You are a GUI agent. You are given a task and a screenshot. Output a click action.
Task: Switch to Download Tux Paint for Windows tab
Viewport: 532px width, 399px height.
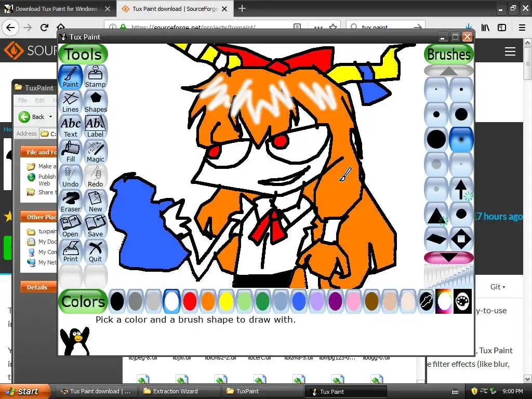[57, 9]
